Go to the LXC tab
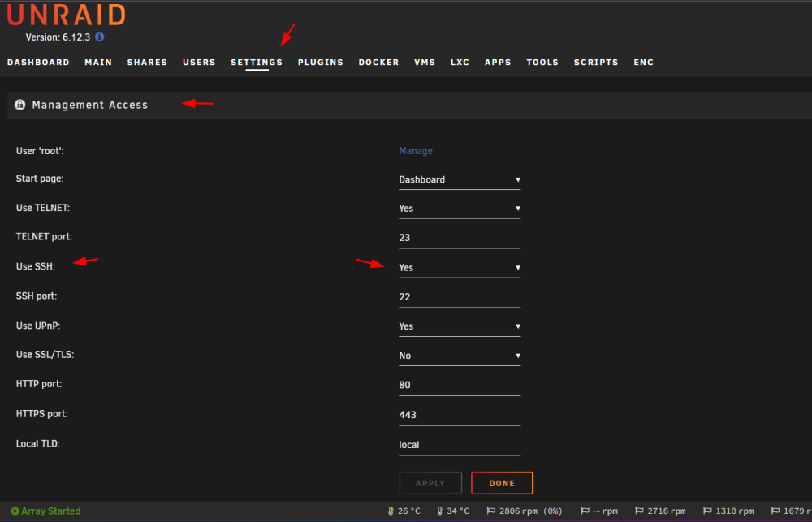Screen dimensions: 812x522 point(460,63)
